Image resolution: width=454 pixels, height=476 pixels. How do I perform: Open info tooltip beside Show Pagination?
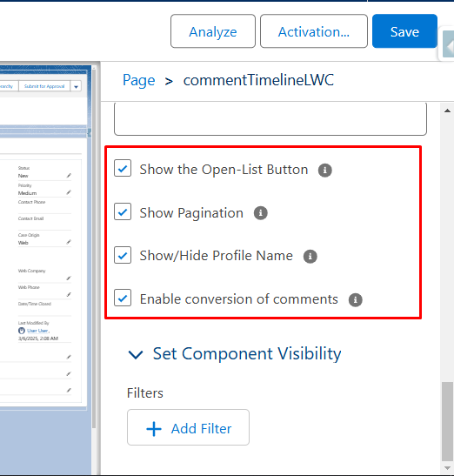[x=260, y=213]
